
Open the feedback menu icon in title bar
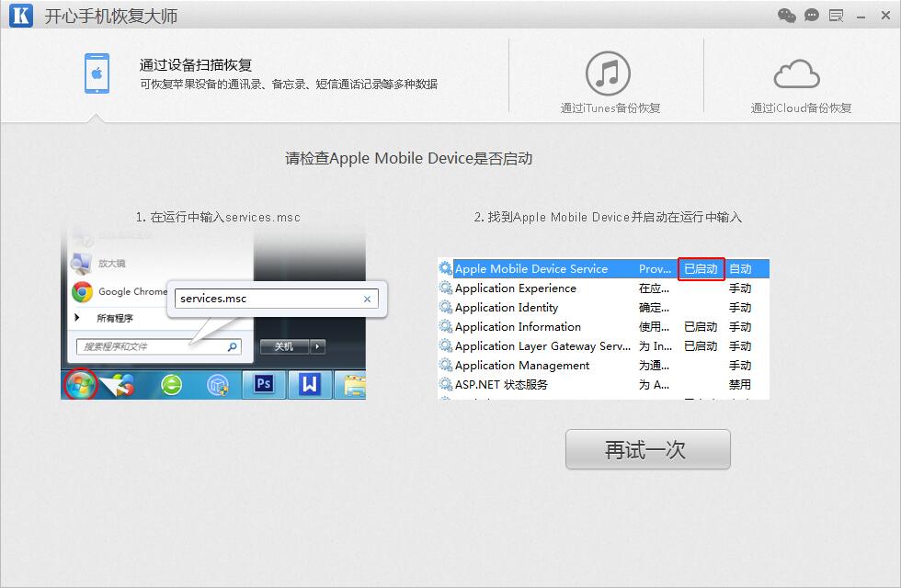[836, 16]
